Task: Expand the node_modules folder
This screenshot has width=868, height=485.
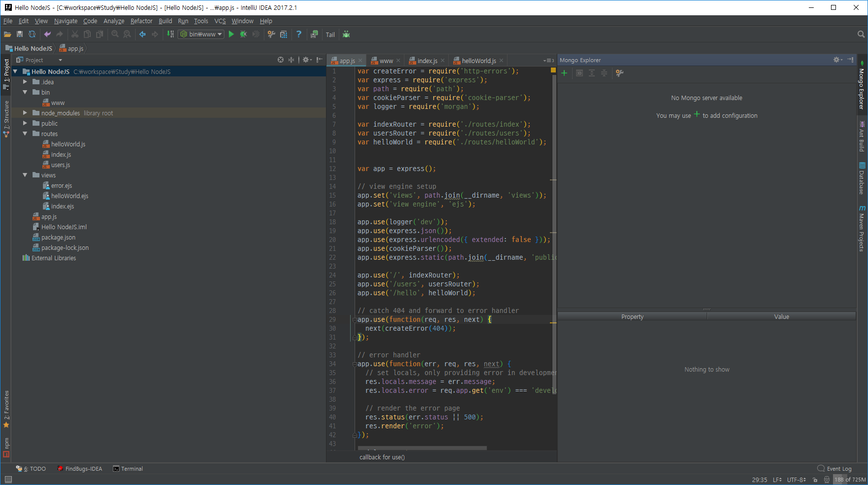Action: coord(25,113)
